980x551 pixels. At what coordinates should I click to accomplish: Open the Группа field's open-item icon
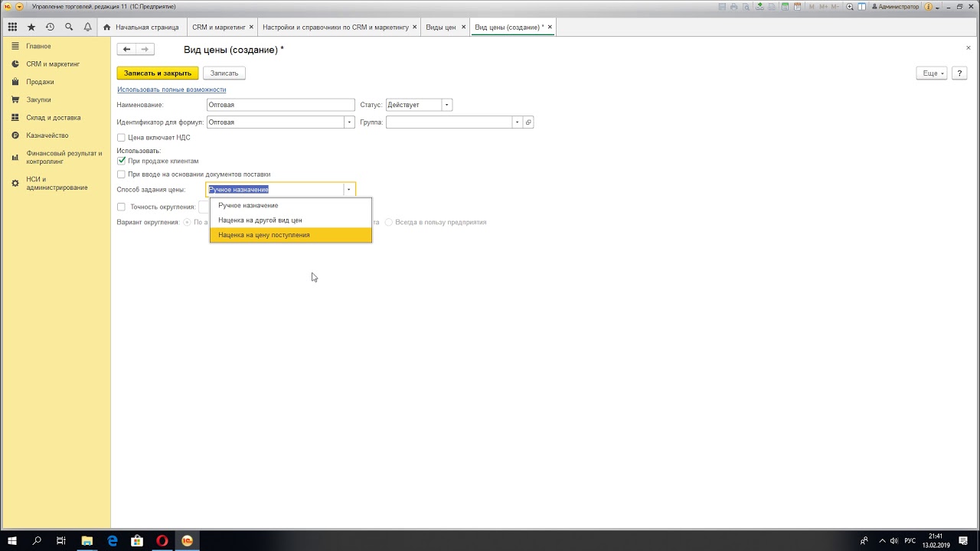(528, 122)
